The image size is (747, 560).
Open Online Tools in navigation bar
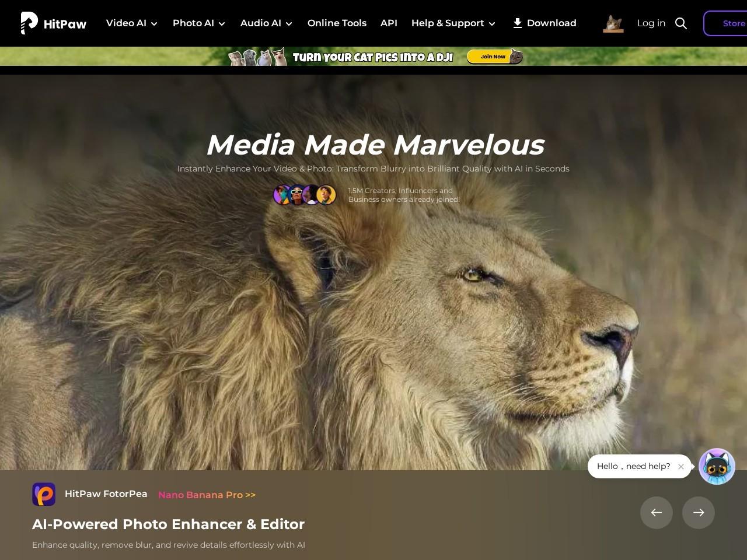337,23
